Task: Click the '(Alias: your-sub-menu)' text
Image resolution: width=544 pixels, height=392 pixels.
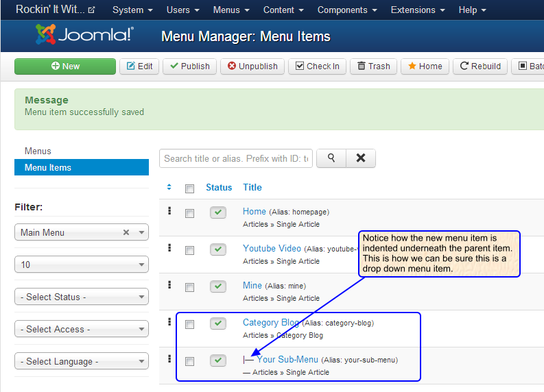Action: click(359, 360)
